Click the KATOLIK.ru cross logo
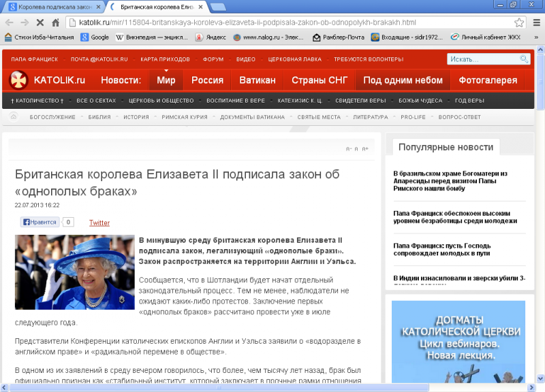The image size is (545, 392). click(18, 80)
